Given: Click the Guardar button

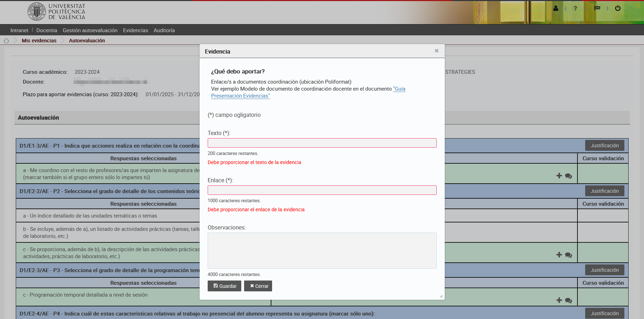Looking at the screenshot, I should tap(224, 286).
